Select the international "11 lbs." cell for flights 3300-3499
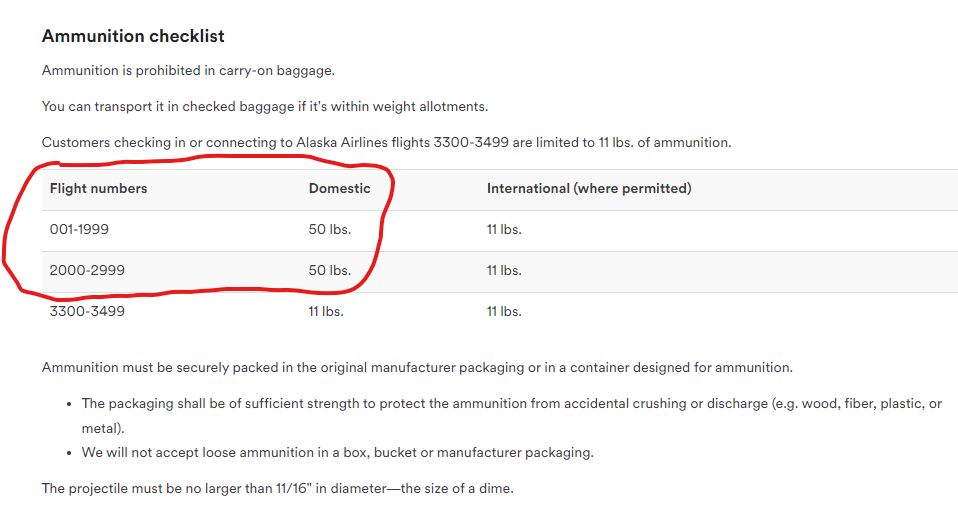This screenshot has height=515, width=958. [x=504, y=311]
